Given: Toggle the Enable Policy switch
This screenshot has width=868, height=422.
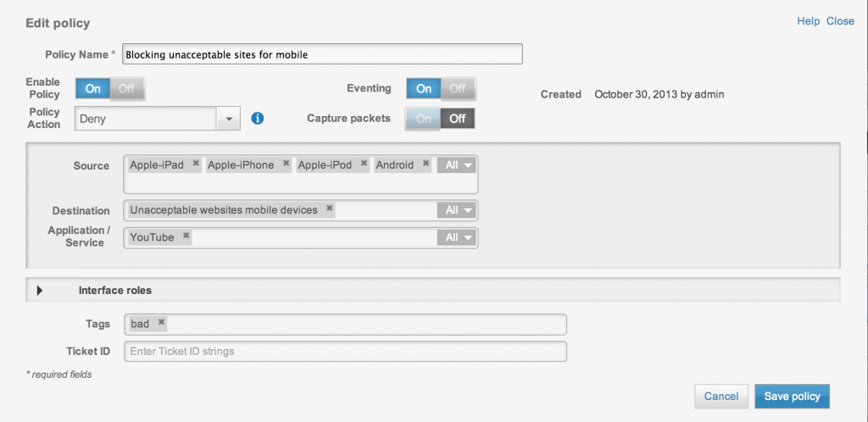Looking at the screenshot, I should [x=110, y=89].
